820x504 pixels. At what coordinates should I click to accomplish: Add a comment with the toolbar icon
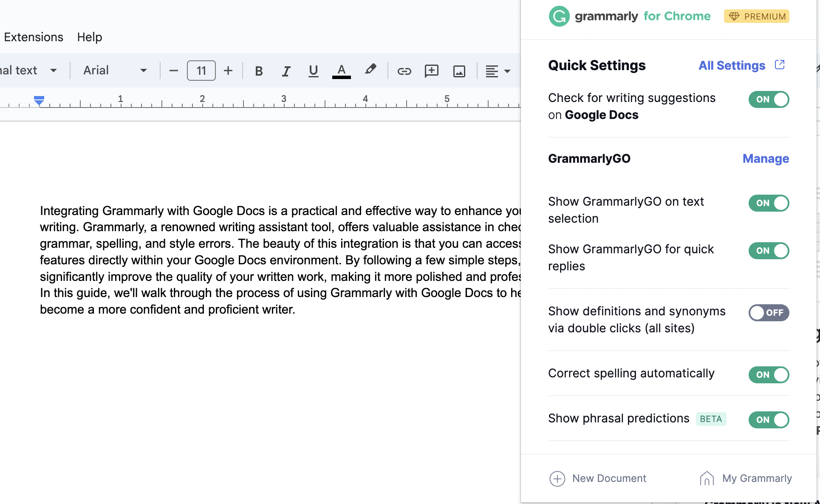pyautogui.click(x=432, y=71)
